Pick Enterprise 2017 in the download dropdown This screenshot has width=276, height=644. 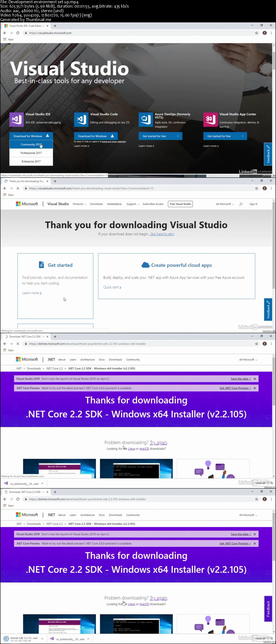31,161
